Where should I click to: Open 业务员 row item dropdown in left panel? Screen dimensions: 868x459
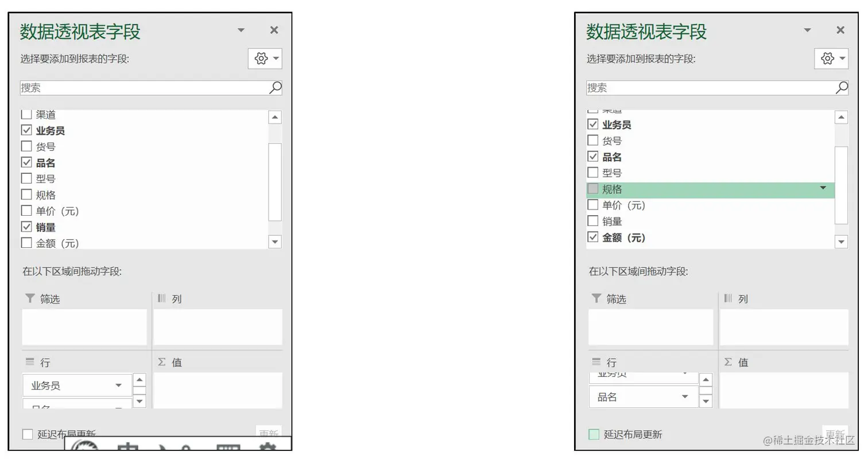(x=119, y=386)
